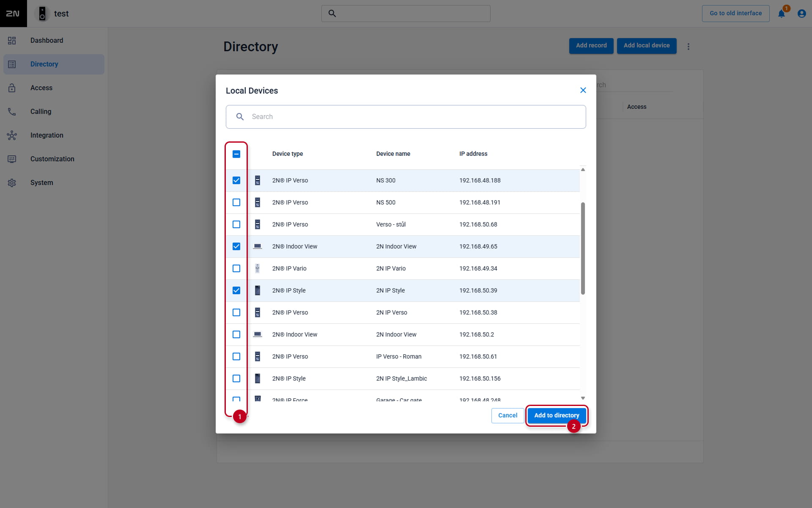Open the Customization menu item
The image size is (812, 508).
click(54, 159)
